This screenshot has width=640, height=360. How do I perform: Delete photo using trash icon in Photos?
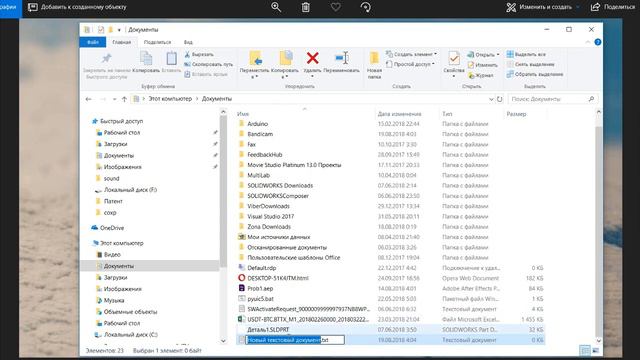coord(305,7)
